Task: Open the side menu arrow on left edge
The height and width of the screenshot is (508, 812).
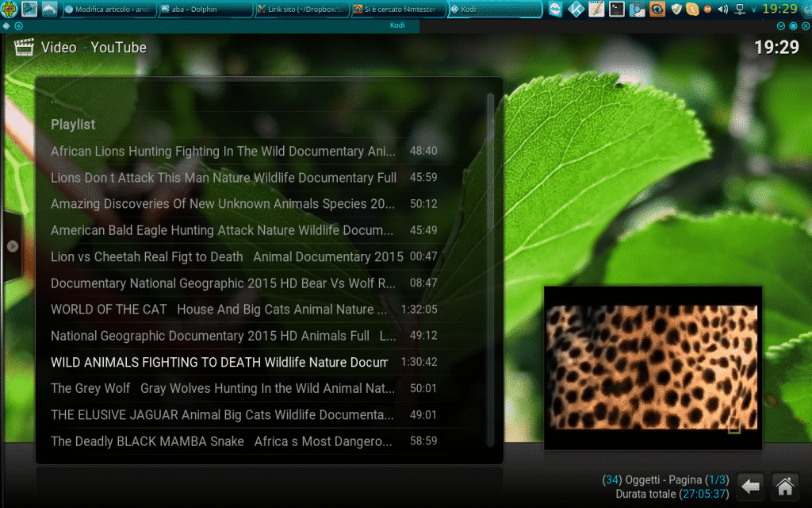Action: tap(13, 246)
